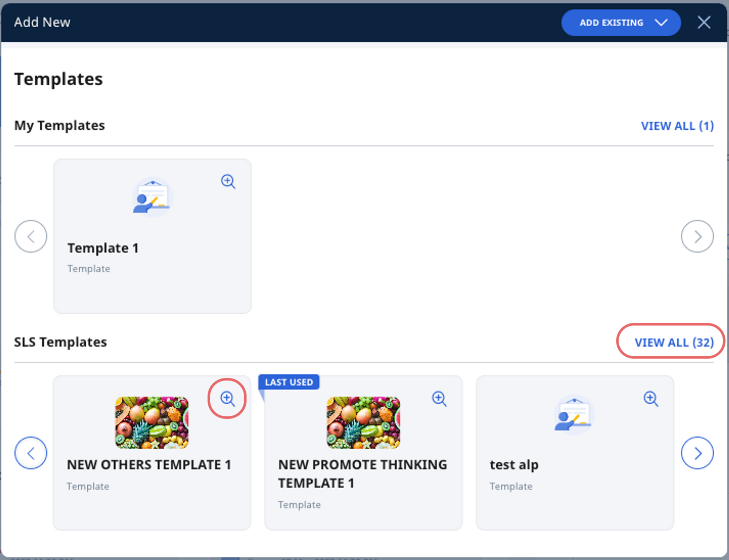Open the magnifier preview on test alp

tap(651, 399)
